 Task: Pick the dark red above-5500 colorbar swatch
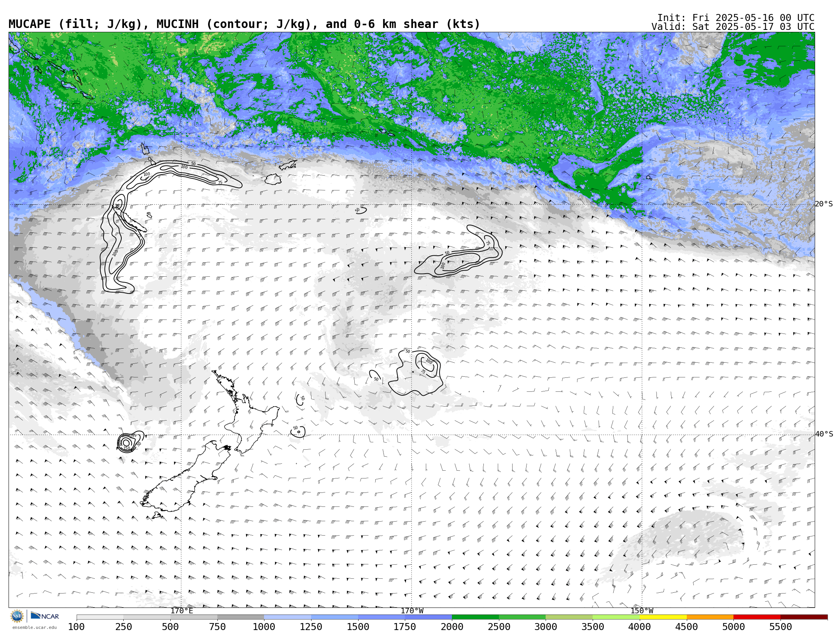804,617
